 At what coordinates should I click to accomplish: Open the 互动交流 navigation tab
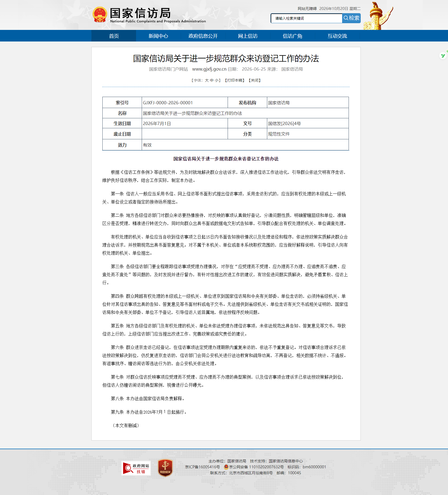337,36
